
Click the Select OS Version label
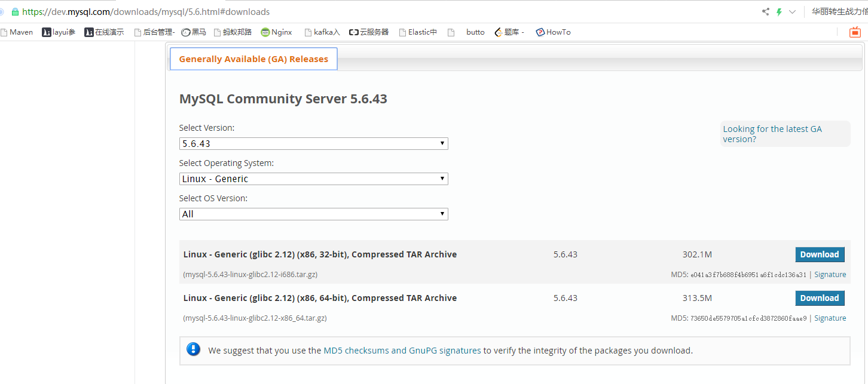pos(213,198)
